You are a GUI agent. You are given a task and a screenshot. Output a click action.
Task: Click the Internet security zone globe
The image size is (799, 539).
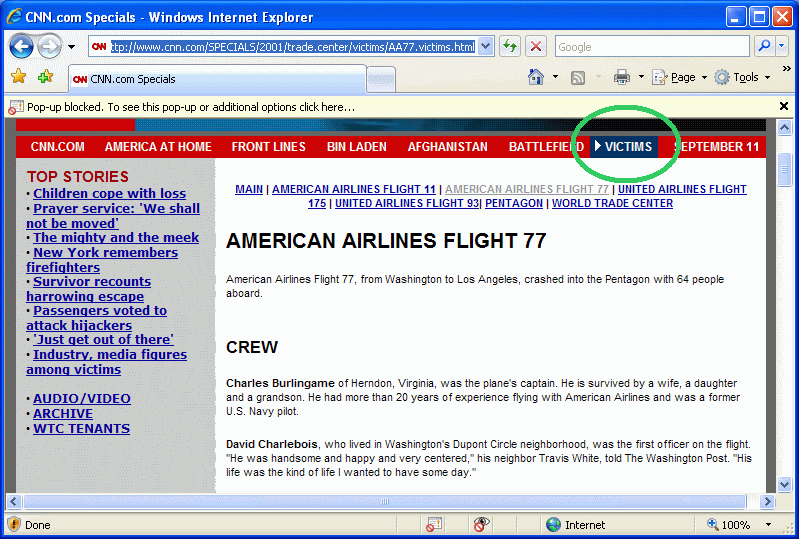[x=552, y=524]
